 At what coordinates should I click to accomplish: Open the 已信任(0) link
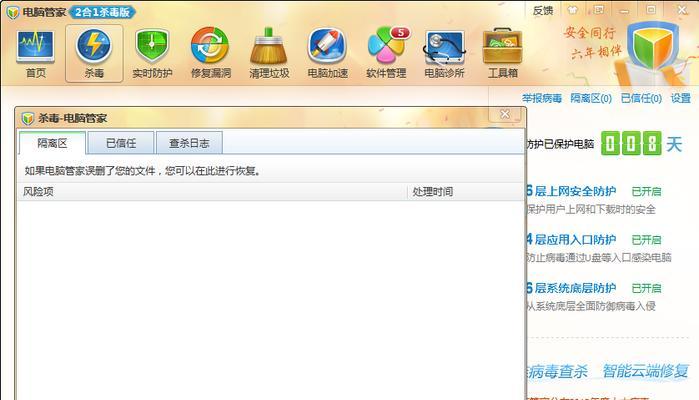click(x=641, y=98)
